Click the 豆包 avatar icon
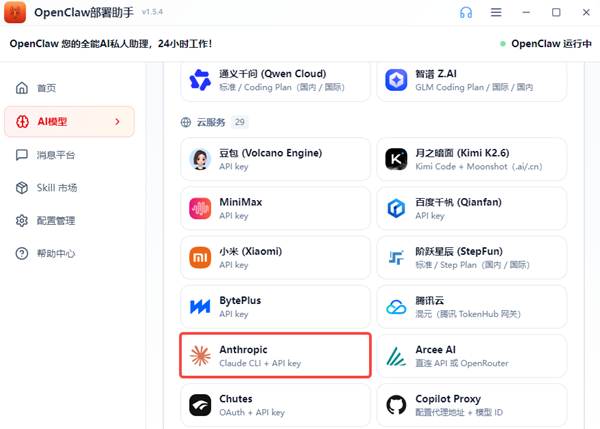The width and height of the screenshot is (600, 429). click(x=200, y=159)
